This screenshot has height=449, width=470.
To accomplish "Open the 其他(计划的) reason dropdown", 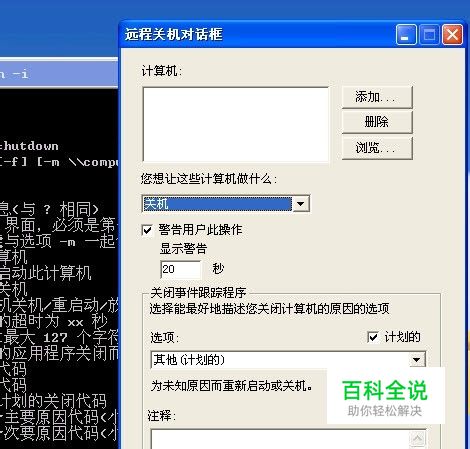I will point(416,360).
